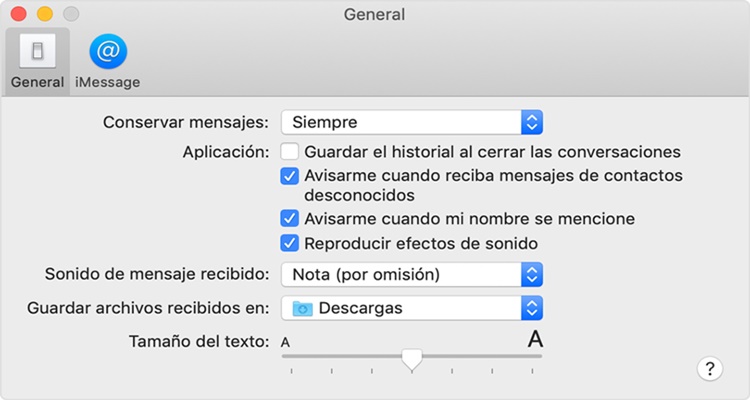The width and height of the screenshot is (750, 400).
Task: Click the blue arrows on Siempre dropdown
Action: [x=532, y=123]
